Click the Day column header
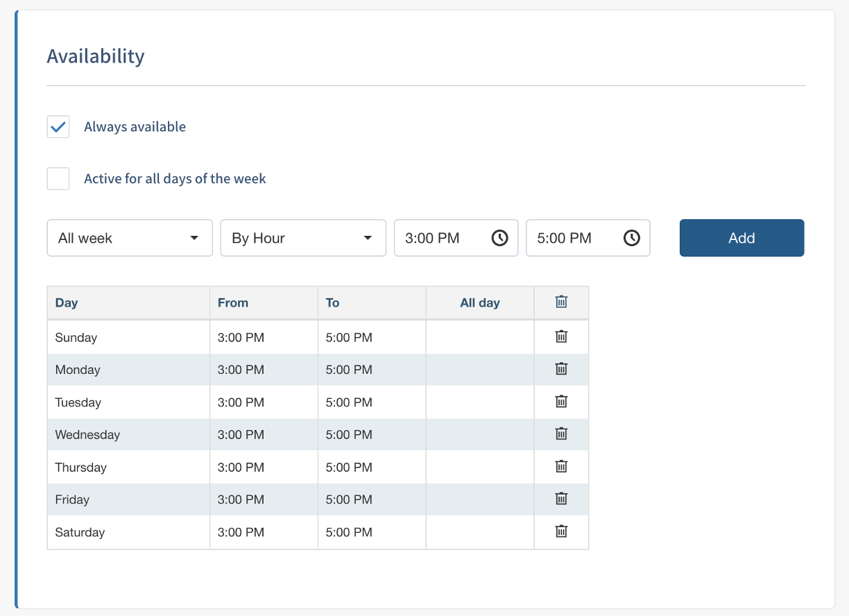The height and width of the screenshot is (616, 849). (x=67, y=302)
